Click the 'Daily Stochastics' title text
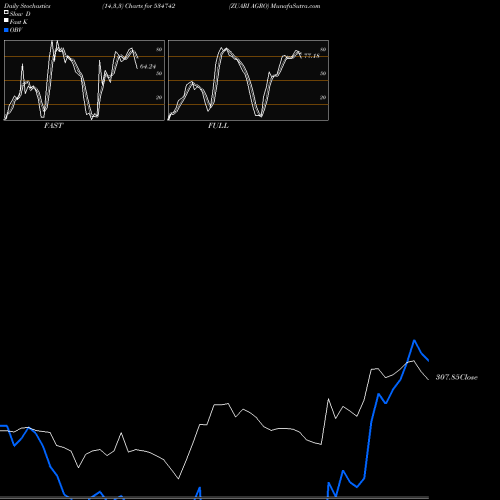The width and height of the screenshot is (500, 500). (x=27, y=6)
